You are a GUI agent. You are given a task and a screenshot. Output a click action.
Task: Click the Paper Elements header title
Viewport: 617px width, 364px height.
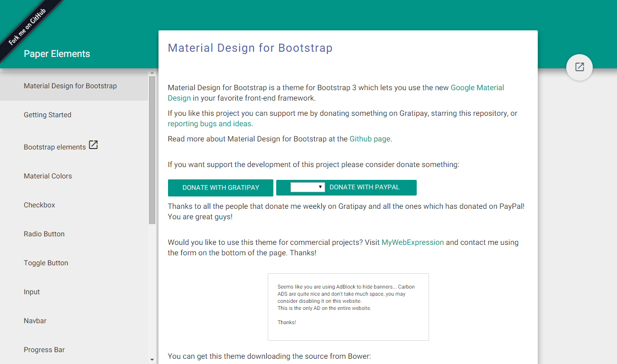[57, 54]
